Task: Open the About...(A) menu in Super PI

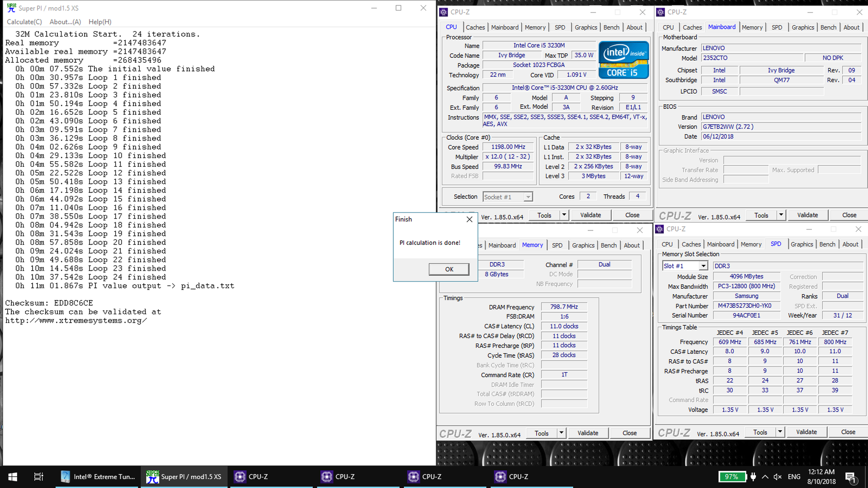Action: (x=65, y=22)
